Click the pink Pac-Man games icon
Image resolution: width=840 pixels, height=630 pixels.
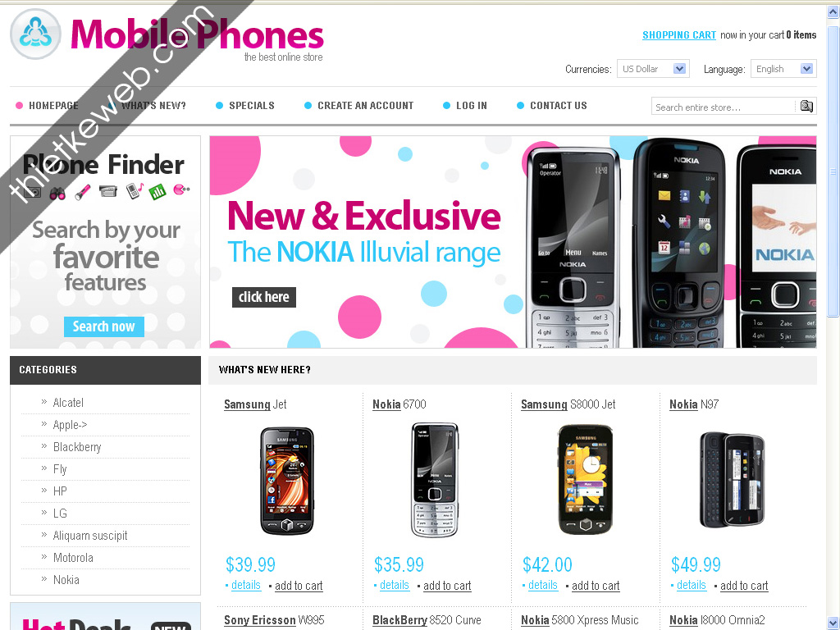tap(181, 189)
